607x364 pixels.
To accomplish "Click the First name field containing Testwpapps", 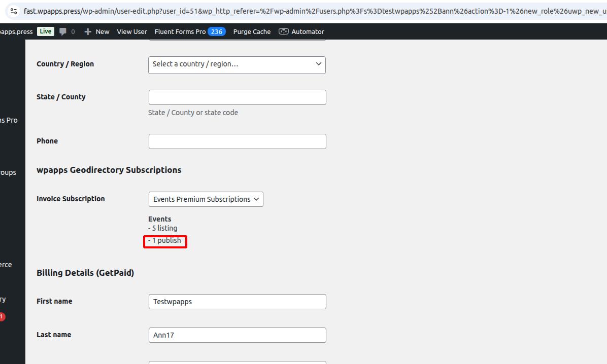I will pos(237,302).
